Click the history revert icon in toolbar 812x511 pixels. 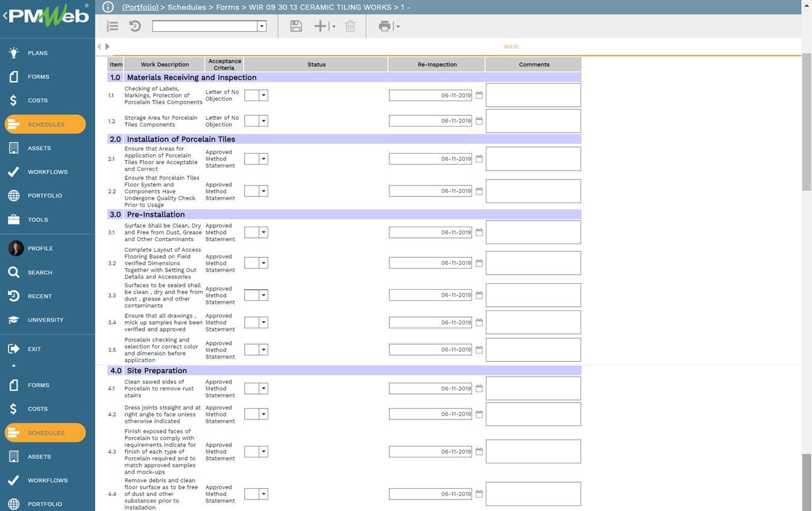[x=135, y=26]
